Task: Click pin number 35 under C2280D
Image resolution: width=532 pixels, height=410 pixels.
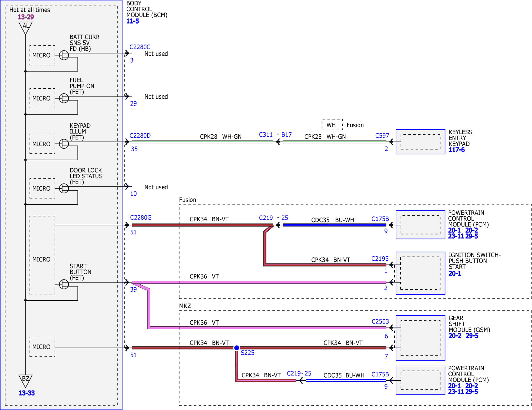Action: click(134, 149)
